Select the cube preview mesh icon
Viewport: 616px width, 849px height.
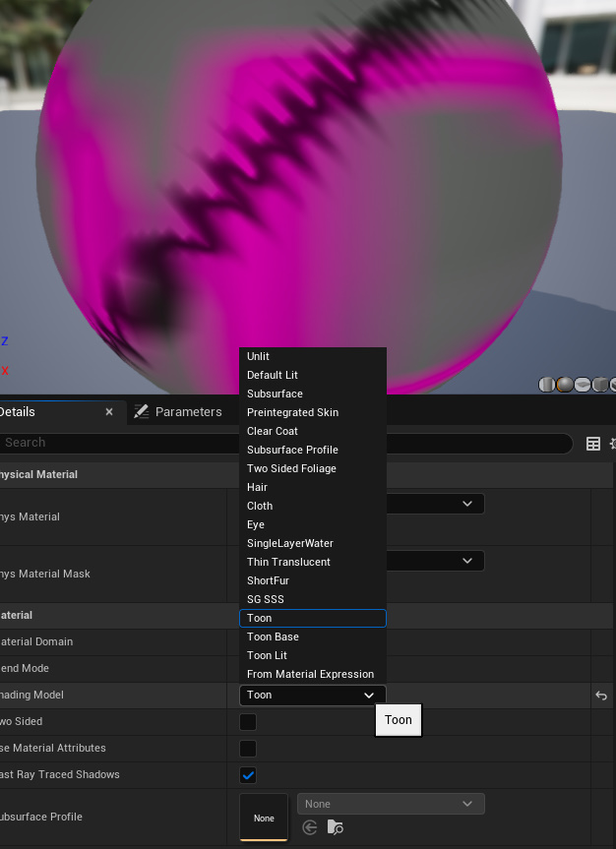point(599,385)
